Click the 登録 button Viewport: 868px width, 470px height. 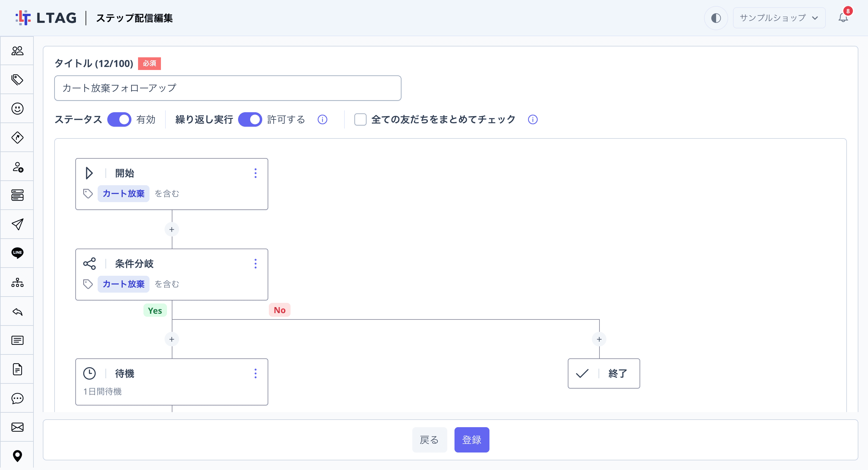pos(472,440)
